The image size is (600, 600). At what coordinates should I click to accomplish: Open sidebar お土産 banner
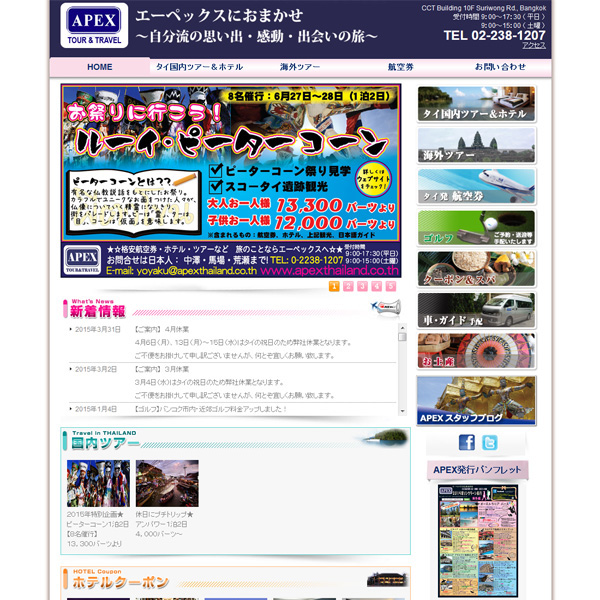point(476,351)
